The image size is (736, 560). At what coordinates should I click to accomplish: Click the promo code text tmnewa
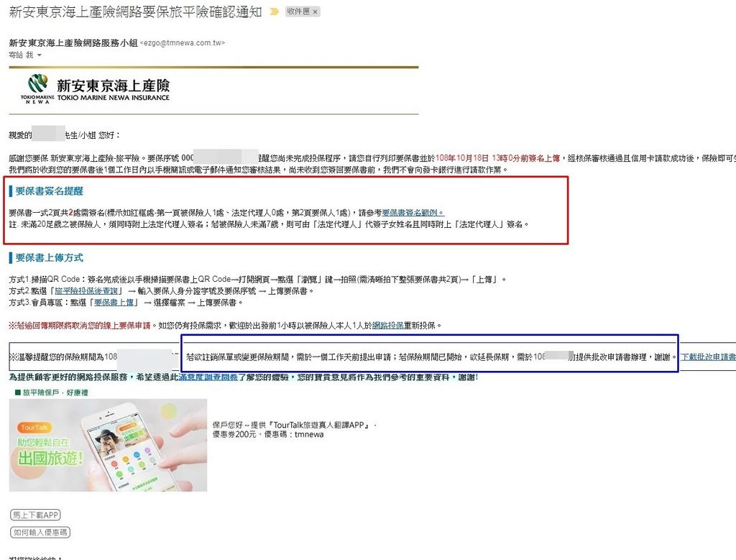coord(309,435)
